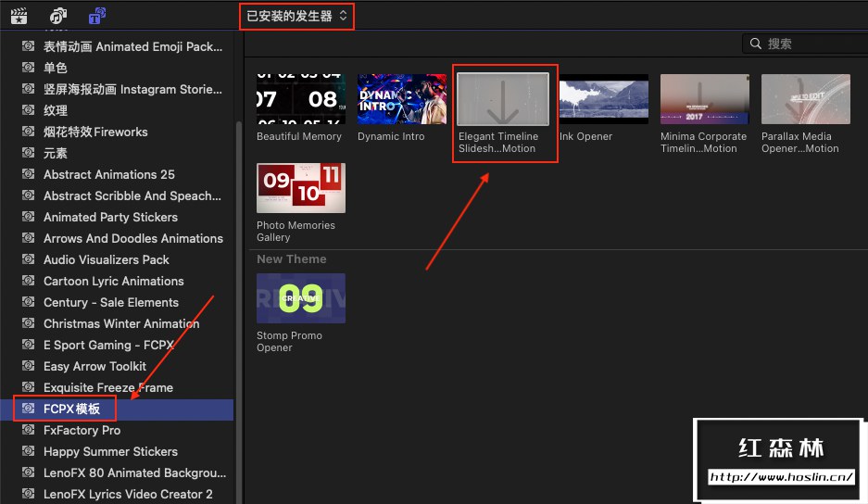The height and width of the screenshot is (504, 868).
Task: Select 竖屏海报动画 Instagram Stories category
Action: (x=117, y=89)
